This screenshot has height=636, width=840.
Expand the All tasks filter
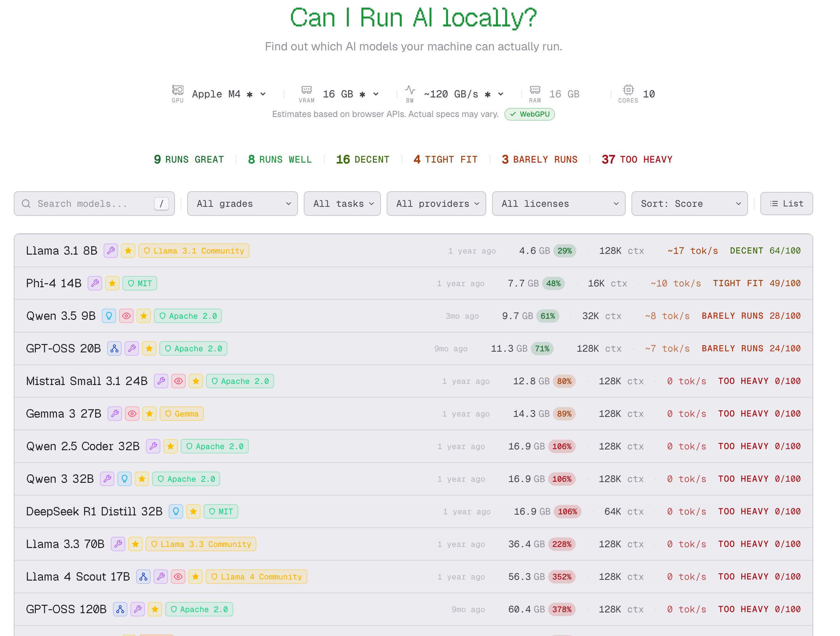click(342, 204)
